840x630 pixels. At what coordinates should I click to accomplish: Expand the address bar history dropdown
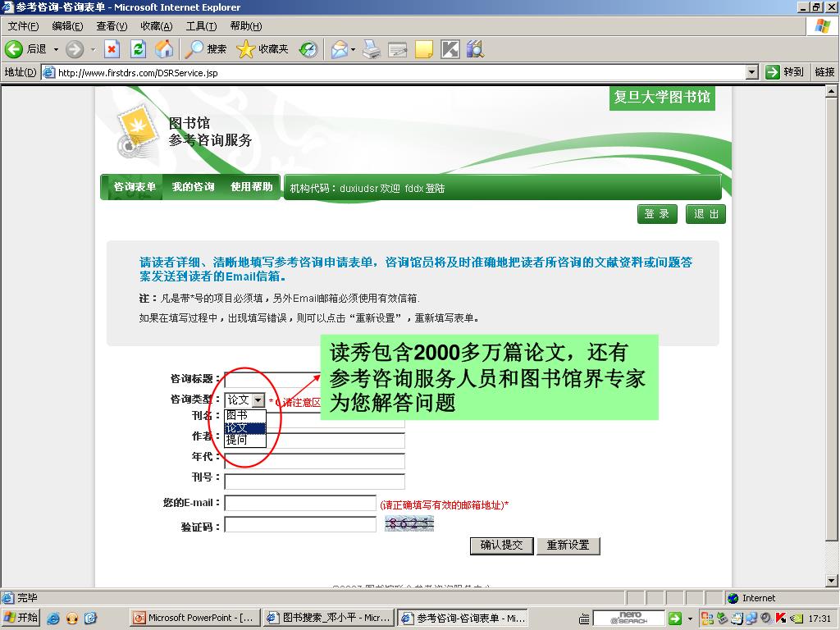click(752, 72)
